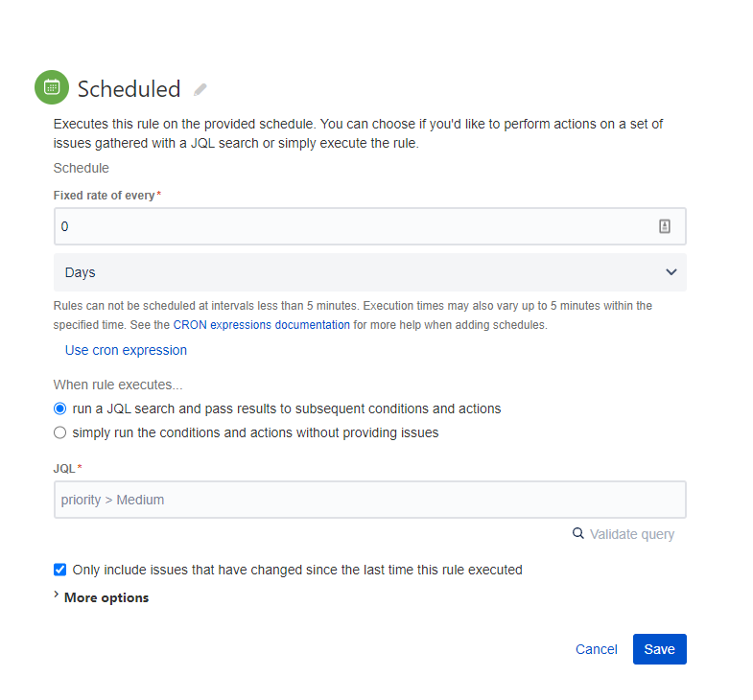Click the only include changed issues label
The image size is (753, 700).
[x=297, y=570]
